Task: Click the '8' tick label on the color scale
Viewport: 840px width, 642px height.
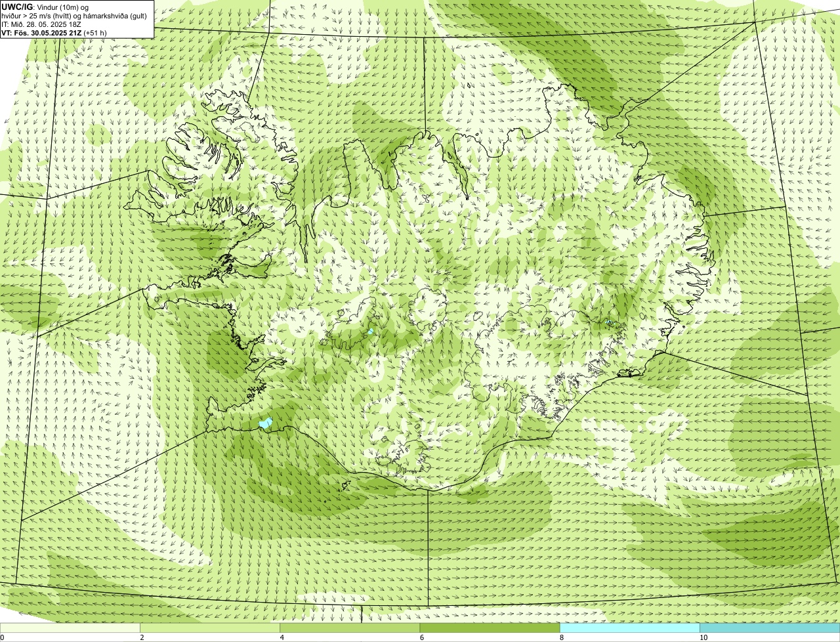Action: pos(561,637)
